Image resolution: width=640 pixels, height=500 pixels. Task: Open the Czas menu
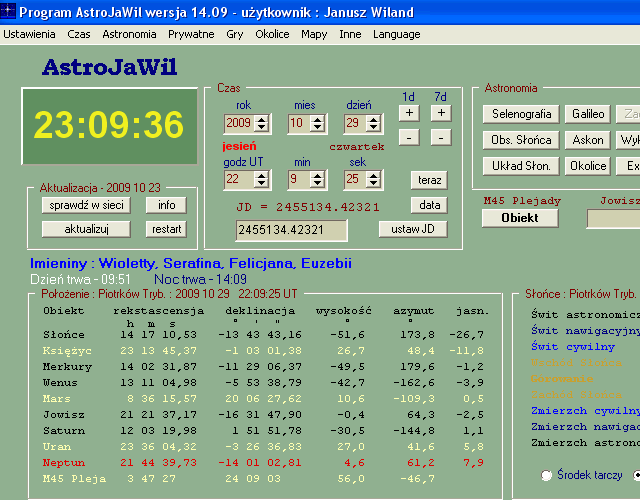click(x=79, y=34)
